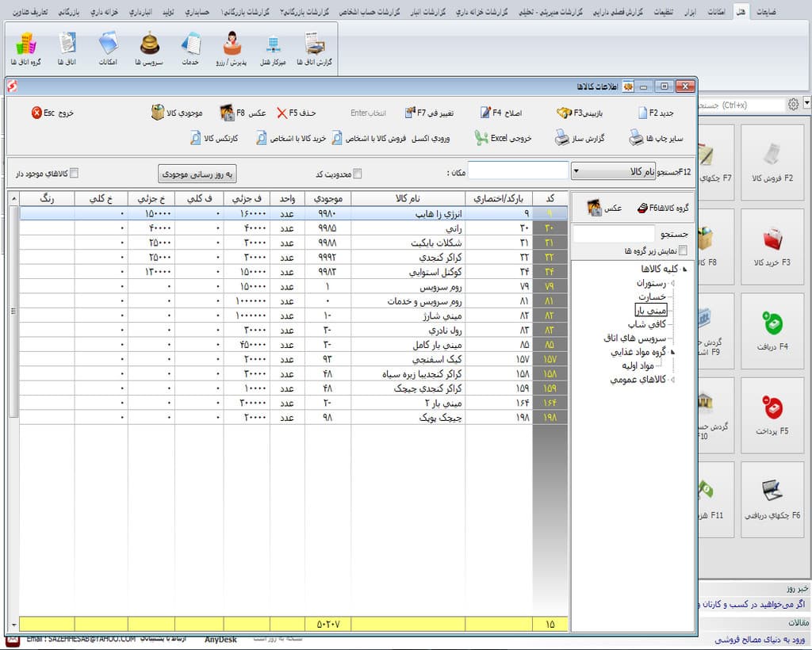Viewport: 812px width, 650px height.
Task: Select row شکلات بایکیت in table
Action: 293,243
